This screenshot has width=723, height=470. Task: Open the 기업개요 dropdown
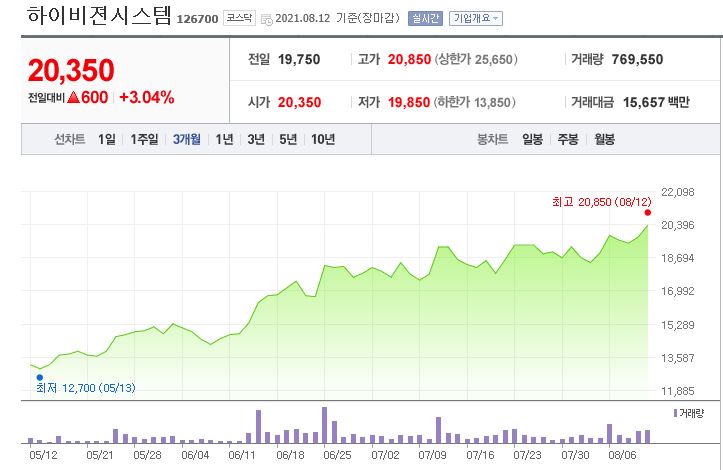click(476, 18)
